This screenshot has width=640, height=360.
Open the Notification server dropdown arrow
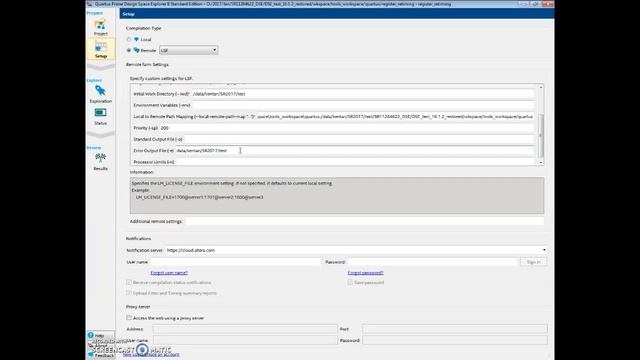[544, 250]
